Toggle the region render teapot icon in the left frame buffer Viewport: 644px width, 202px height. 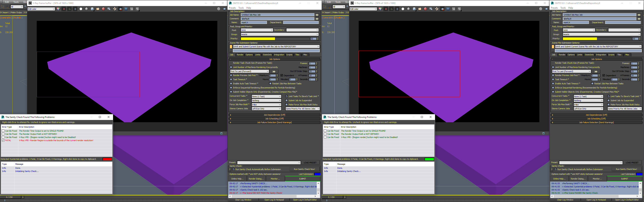pyautogui.click(x=120, y=9)
